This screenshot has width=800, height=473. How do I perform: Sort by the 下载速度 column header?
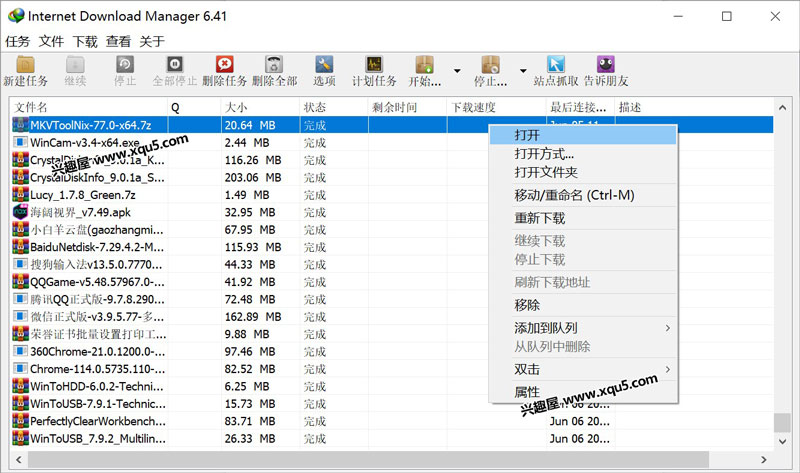point(496,107)
